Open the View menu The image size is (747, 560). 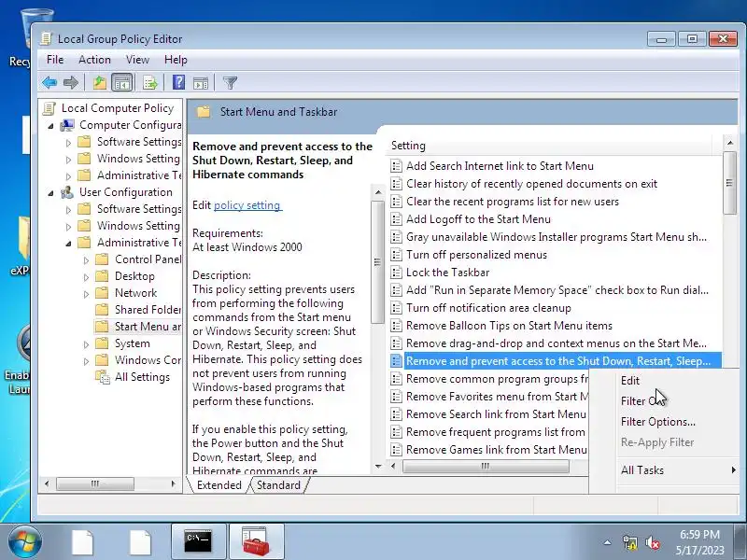pos(137,60)
